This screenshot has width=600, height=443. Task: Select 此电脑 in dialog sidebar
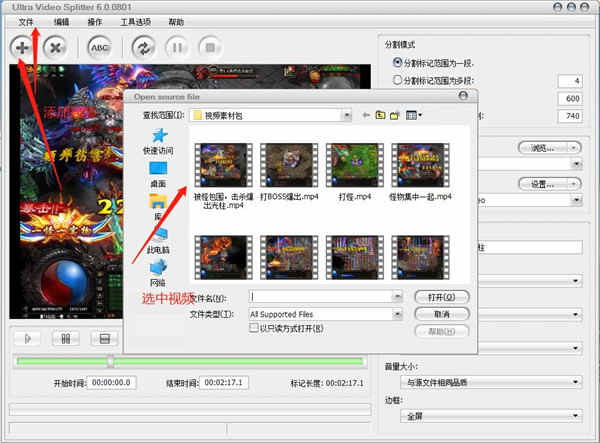158,241
